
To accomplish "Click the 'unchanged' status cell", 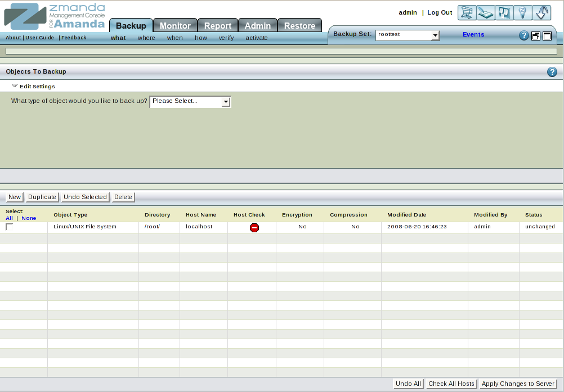I will (x=540, y=227).
